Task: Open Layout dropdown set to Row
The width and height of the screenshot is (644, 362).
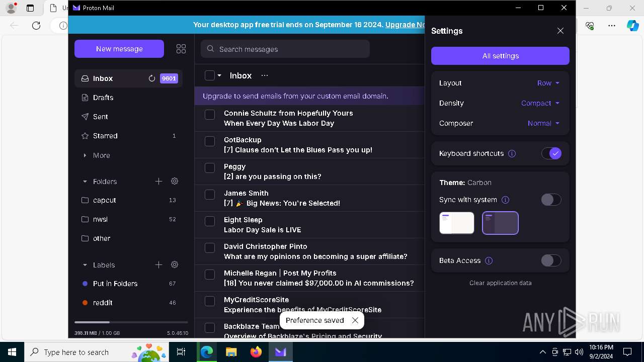Action: 548,83
